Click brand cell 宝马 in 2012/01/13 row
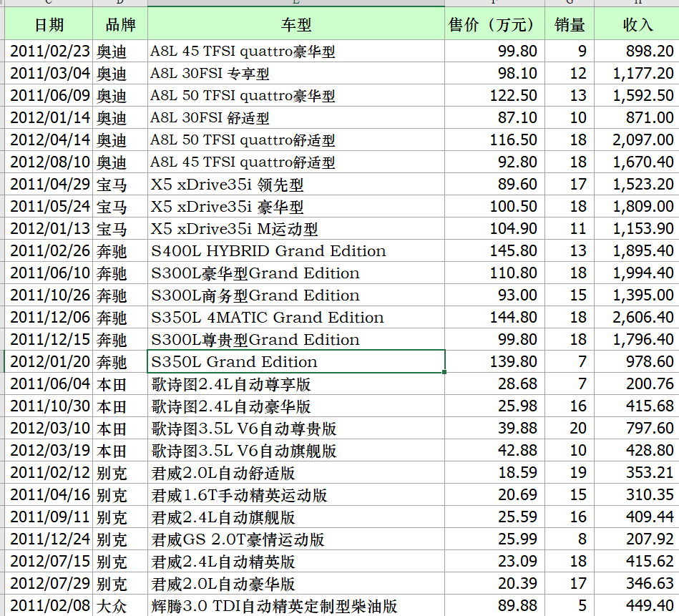 coord(120,228)
